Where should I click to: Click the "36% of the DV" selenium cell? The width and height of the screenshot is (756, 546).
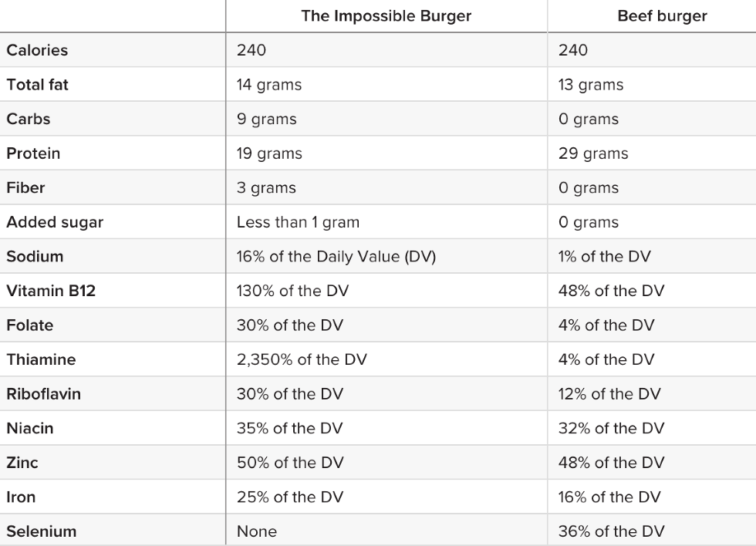611,531
